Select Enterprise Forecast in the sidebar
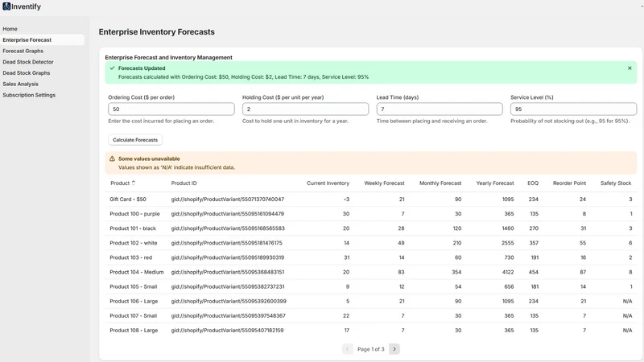 coord(43,39)
